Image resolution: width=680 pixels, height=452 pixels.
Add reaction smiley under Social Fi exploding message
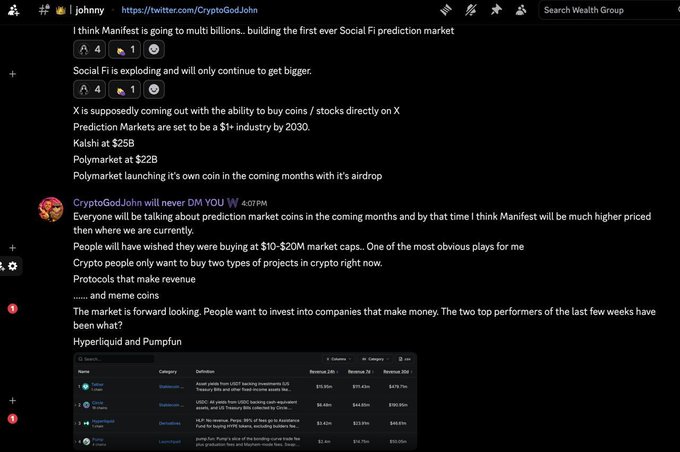(154, 90)
